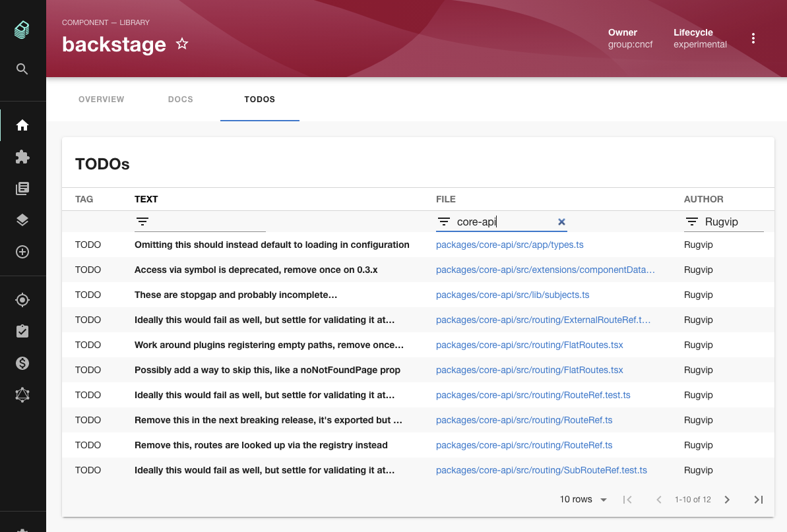The height and width of the screenshot is (532, 787).
Task: Open the puzzle-piece APIs icon in sidebar
Action: pos(22,157)
